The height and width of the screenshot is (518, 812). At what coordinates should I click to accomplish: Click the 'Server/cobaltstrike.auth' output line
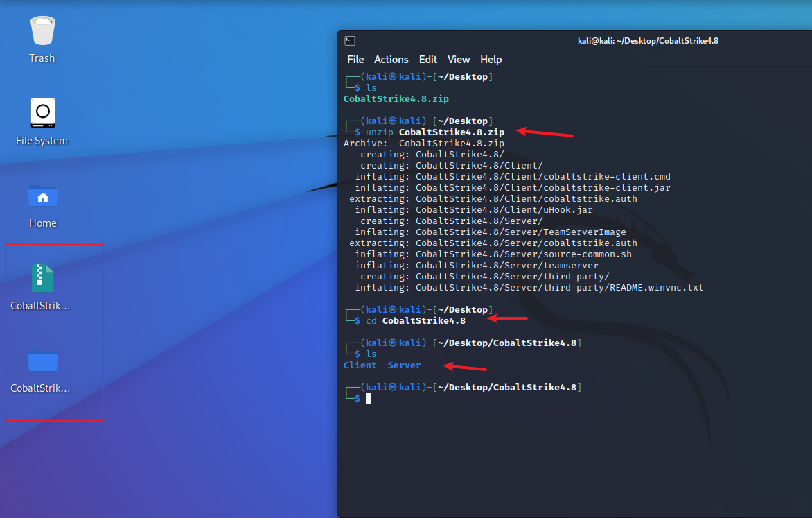(493, 243)
